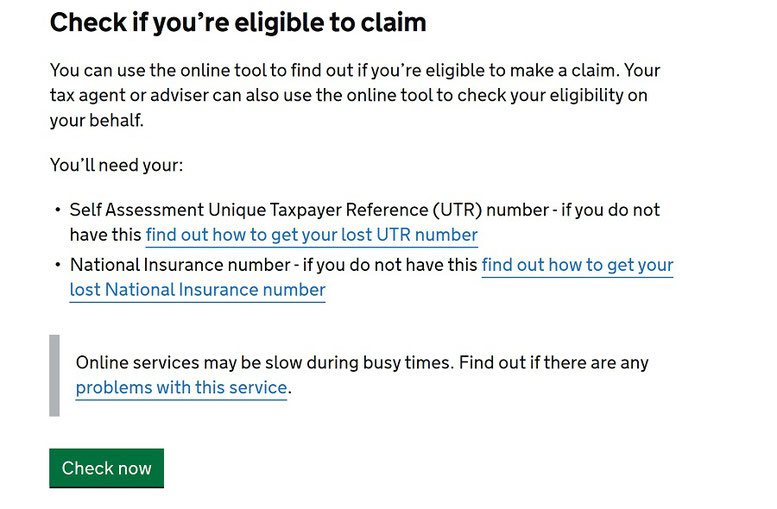Follow the lost National Insurance number link
The height and width of the screenshot is (509, 777).
click(x=371, y=277)
